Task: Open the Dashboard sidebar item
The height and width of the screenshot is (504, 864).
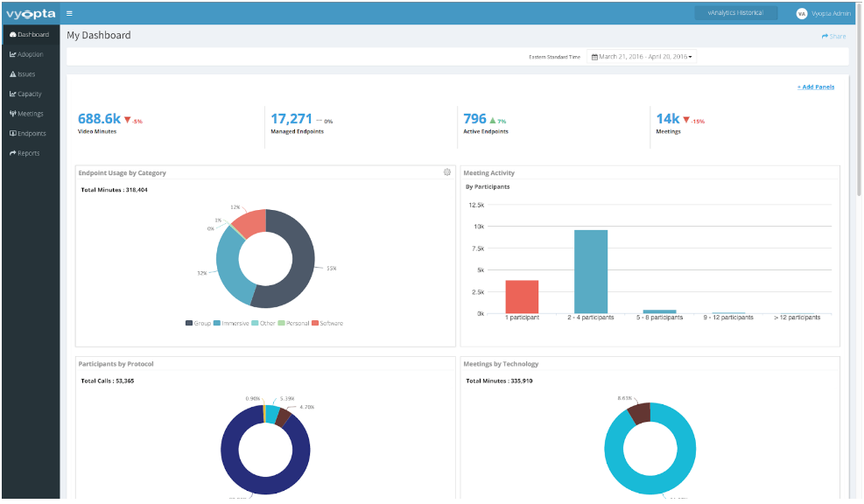Action: [31, 34]
